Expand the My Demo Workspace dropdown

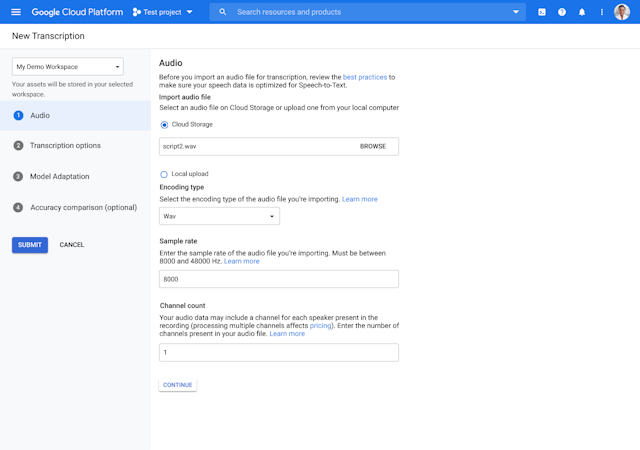tap(67, 67)
